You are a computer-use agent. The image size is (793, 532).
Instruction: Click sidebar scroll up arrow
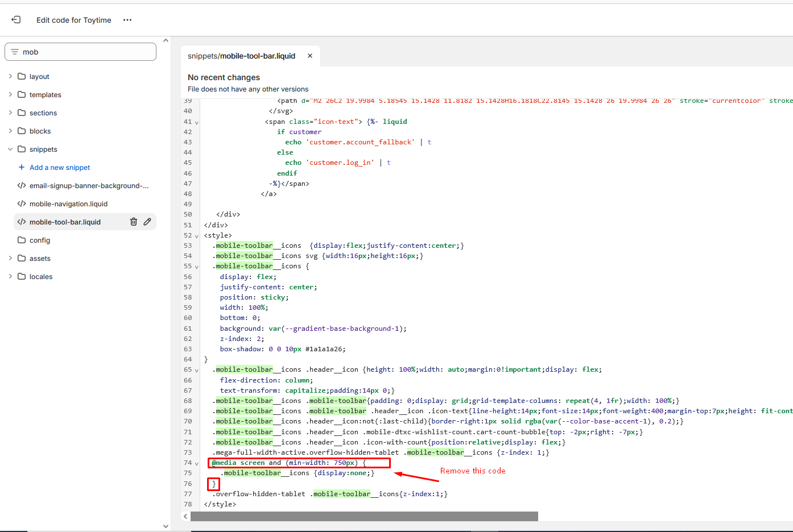coord(166,40)
